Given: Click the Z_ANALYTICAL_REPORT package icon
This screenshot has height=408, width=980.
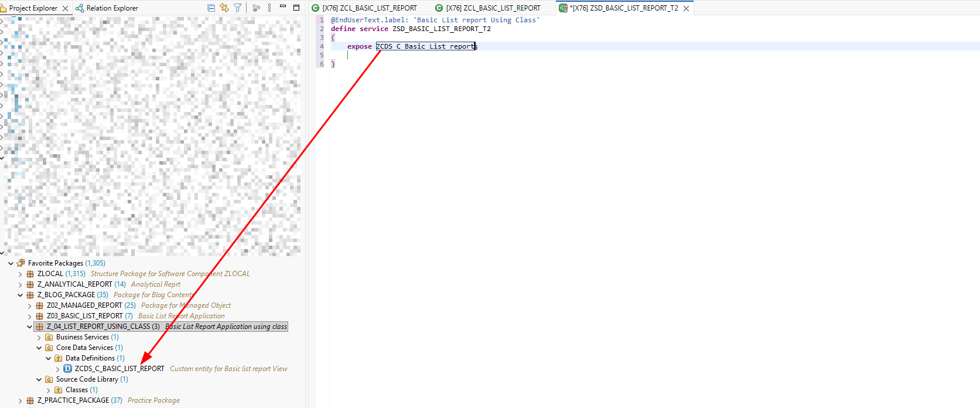Looking at the screenshot, I should click(30, 284).
